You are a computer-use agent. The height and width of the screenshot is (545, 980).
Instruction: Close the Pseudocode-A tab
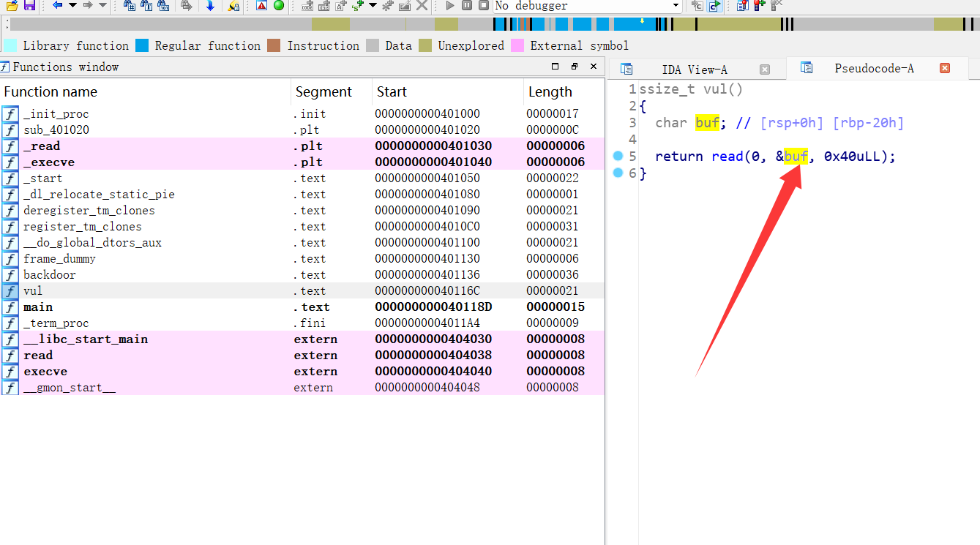(x=944, y=68)
